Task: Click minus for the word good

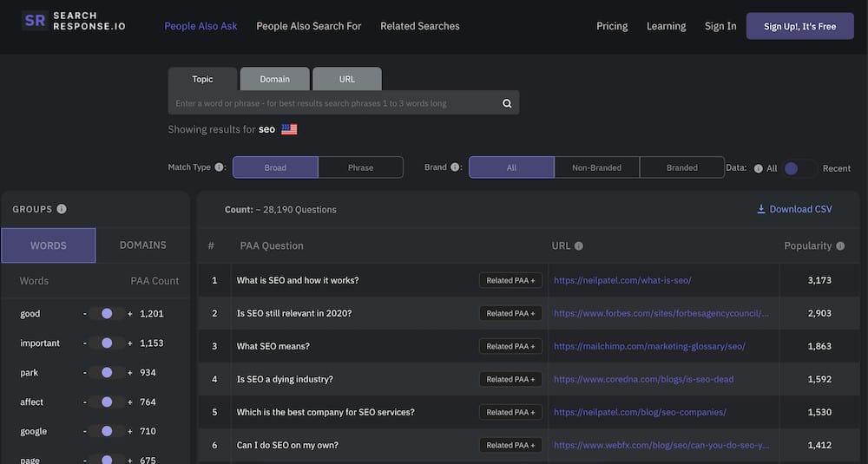Action: [85, 314]
